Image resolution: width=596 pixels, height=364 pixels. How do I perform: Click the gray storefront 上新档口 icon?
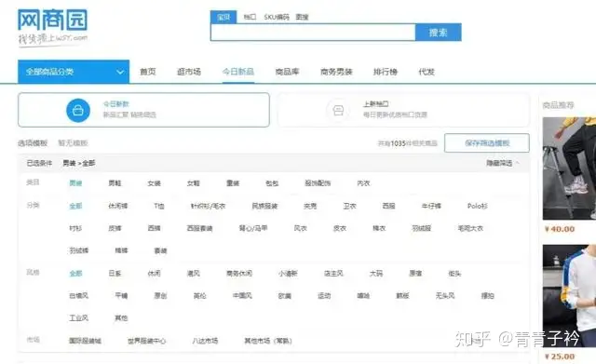tap(338, 110)
